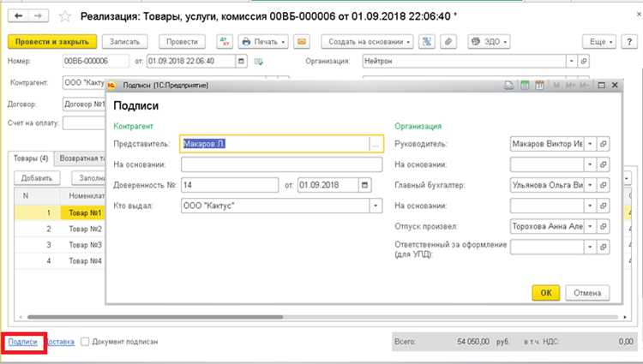Image resolution: width=643 pixels, height=364 pixels.
Task: Click the Записать button
Action: pos(124,42)
